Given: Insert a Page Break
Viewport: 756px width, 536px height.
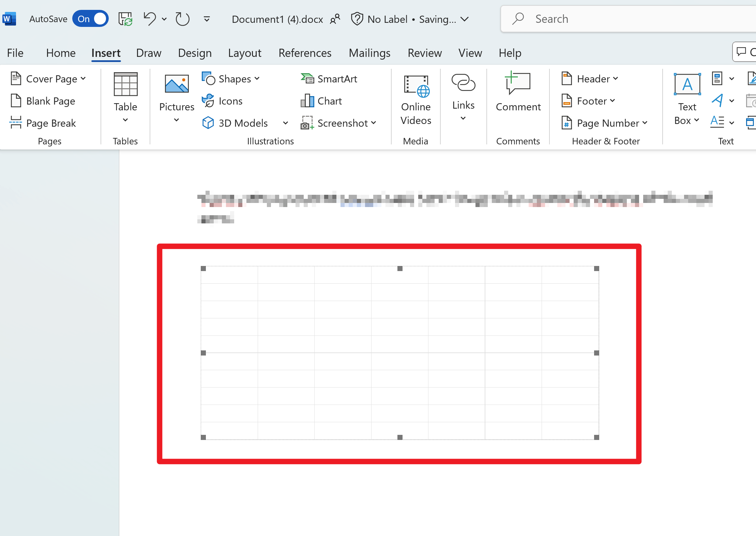Looking at the screenshot, I should [x=43, y=123].
